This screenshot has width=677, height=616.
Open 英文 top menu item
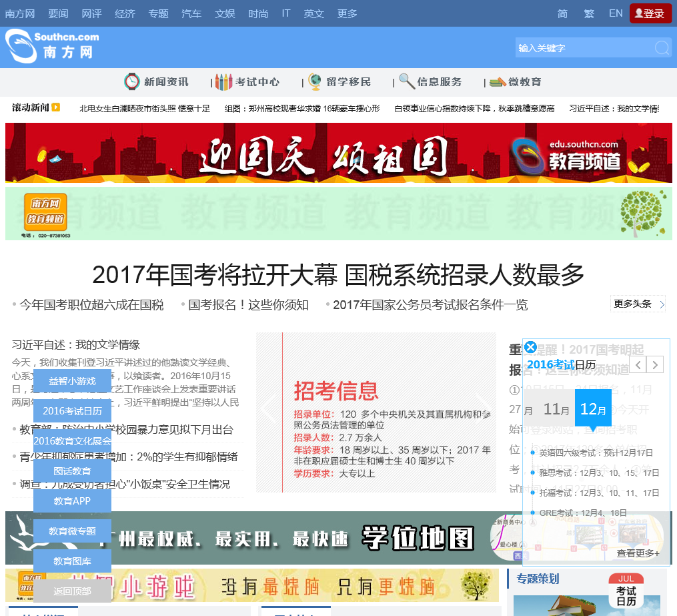pos(314,13)
